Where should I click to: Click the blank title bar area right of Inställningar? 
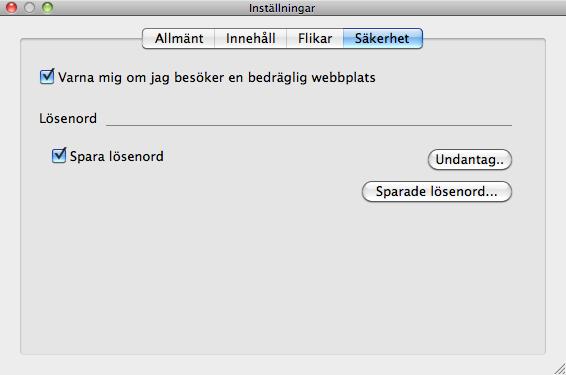pos(433,8)
